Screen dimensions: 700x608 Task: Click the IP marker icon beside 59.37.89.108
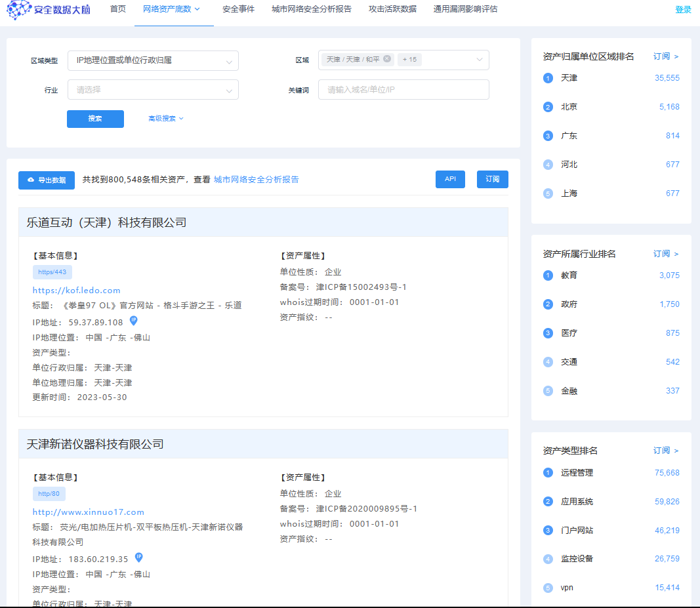(x=133, y=320)
